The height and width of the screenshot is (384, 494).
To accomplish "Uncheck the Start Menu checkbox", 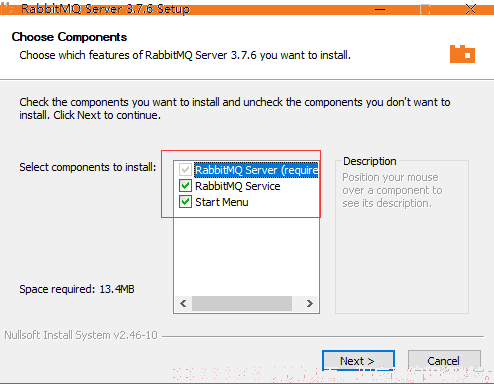I will click(x=185, y=202).
